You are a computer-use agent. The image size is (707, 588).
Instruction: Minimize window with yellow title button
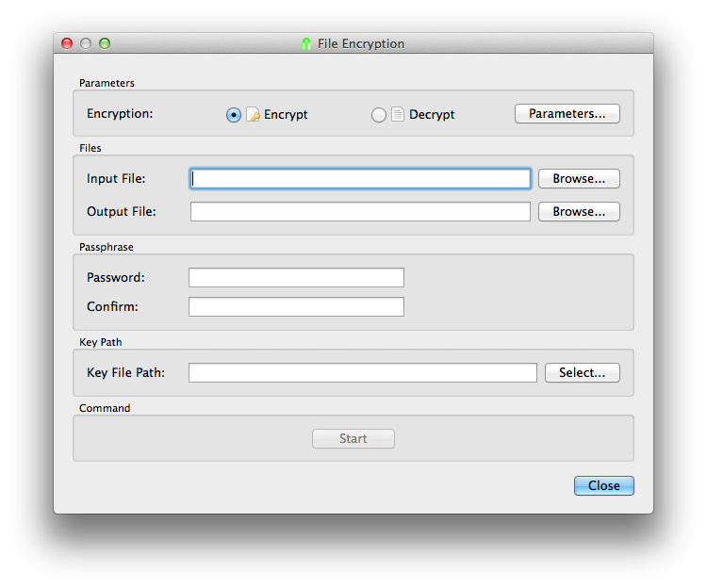tap(86, 43)
